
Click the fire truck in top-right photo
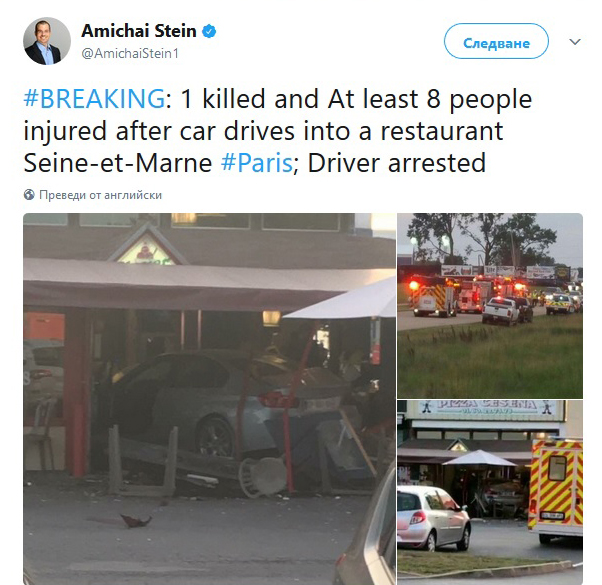tap(433, 296)
